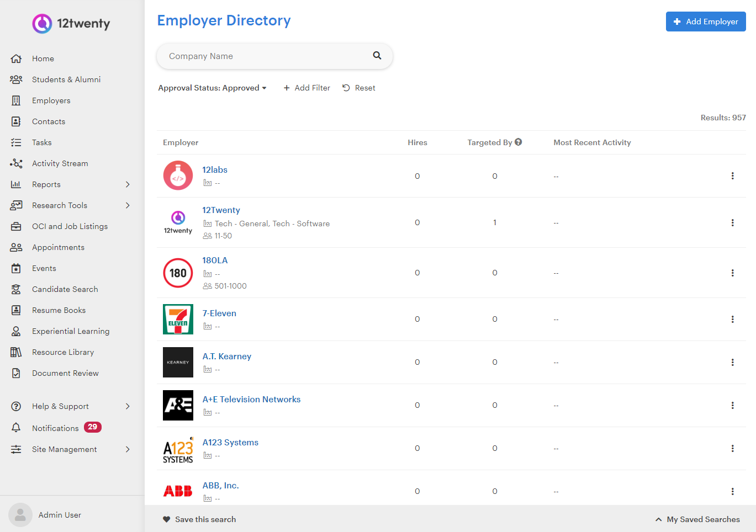Expand the Help & Support submenu chevron
Image resolution: width=756 pixels, height=532 pixels.
(x=128, y=406)
